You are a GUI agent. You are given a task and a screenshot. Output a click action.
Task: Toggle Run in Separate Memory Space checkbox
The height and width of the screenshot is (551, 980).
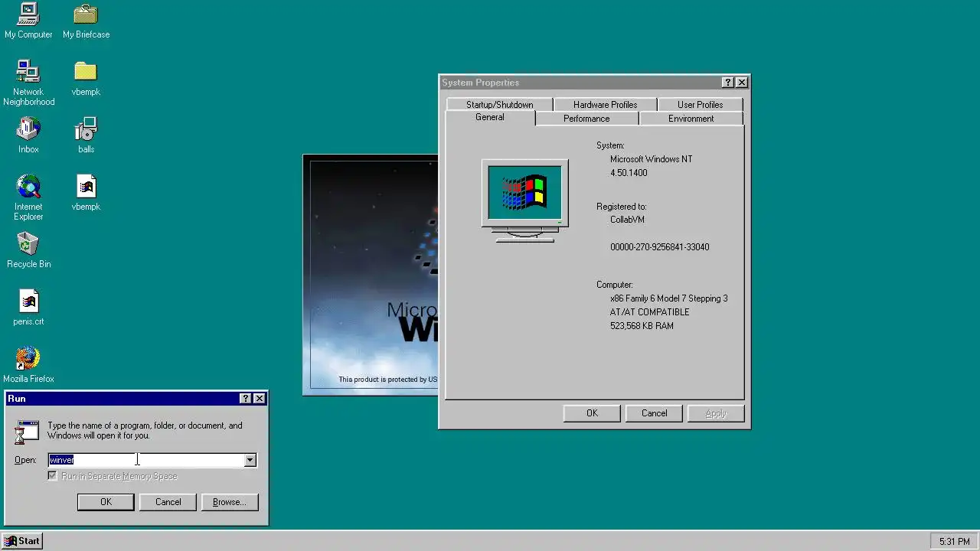click(52, 476)
